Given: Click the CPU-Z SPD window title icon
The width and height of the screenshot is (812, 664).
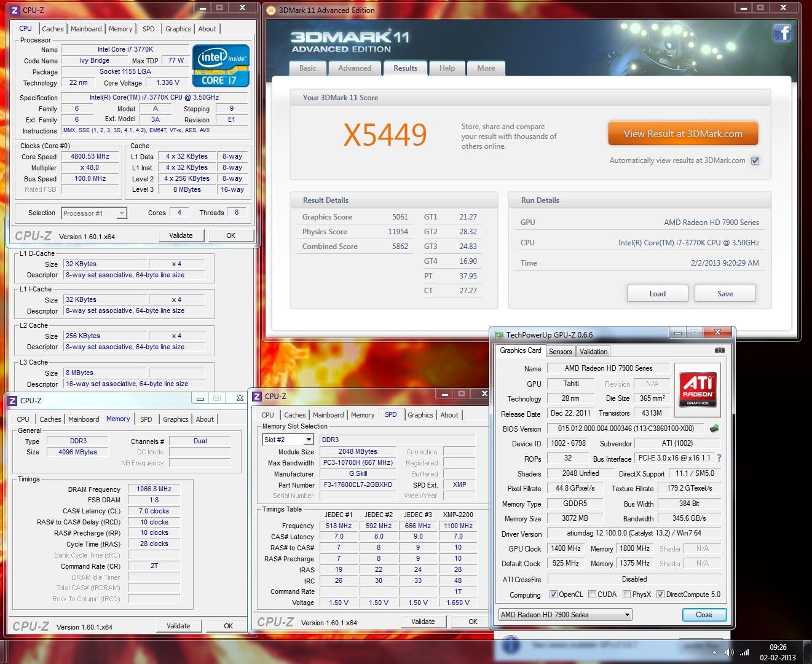Looking at the screenshot, I should 258,397.
